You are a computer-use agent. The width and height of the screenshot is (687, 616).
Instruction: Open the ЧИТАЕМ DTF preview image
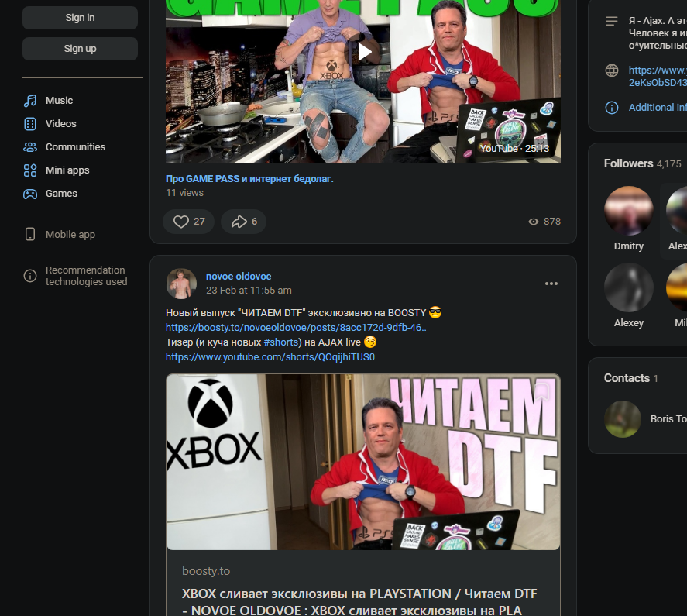tap(362, 462)
